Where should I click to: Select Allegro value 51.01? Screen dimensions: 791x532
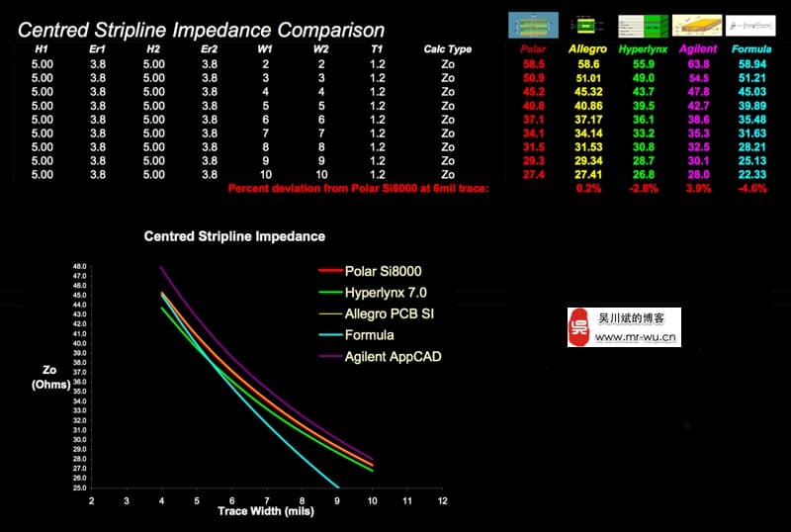click(588, 78)
